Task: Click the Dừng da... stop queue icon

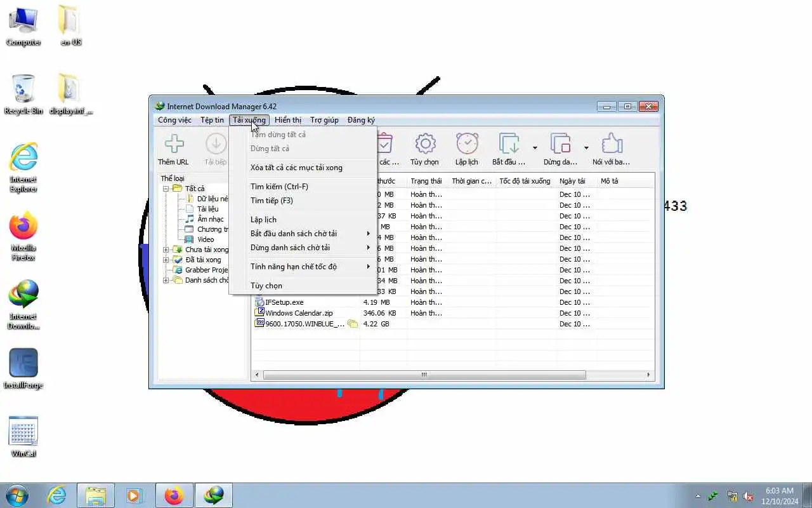Action: tap(561, 144)
